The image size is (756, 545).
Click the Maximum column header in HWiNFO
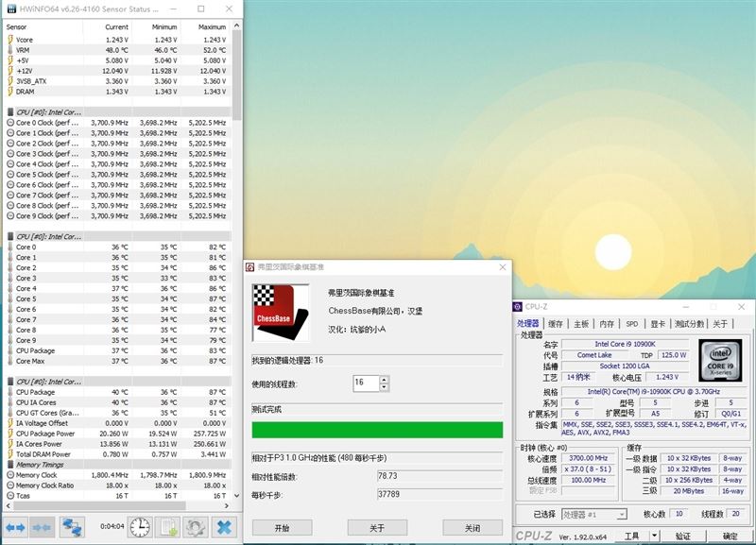click(206, 27)
